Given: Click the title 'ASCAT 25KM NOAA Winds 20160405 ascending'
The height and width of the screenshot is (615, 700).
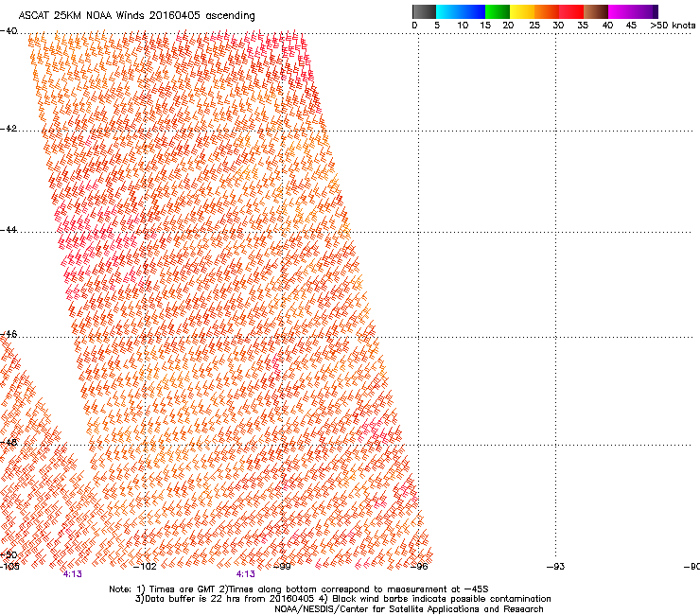Looking at the screenshot, I should [136, 16].
